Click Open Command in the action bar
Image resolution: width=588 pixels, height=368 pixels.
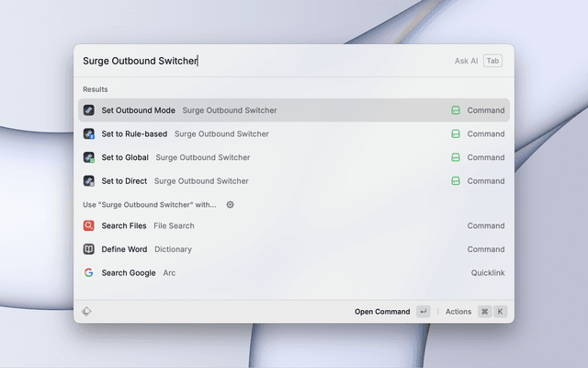[382, 312]
